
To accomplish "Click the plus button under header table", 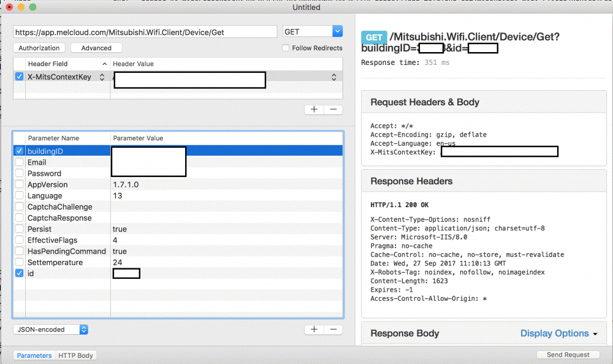I will pos(314,109).
